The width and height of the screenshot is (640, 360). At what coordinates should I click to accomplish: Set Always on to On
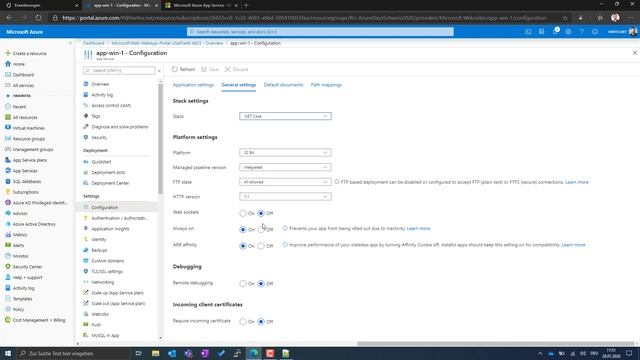pos(243,229)
